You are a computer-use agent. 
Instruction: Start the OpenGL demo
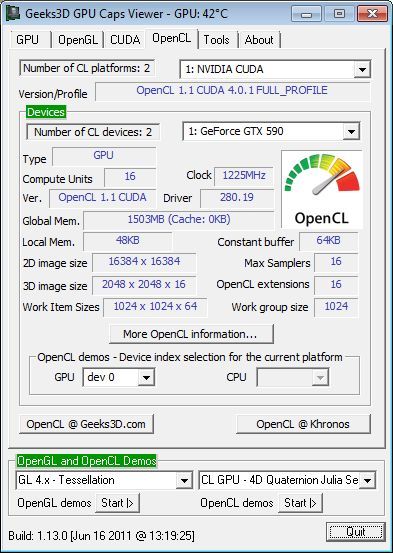point(117,503)
